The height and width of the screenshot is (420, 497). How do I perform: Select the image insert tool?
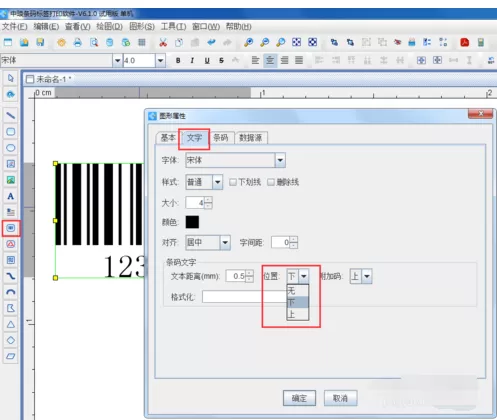tap(11, 180)
